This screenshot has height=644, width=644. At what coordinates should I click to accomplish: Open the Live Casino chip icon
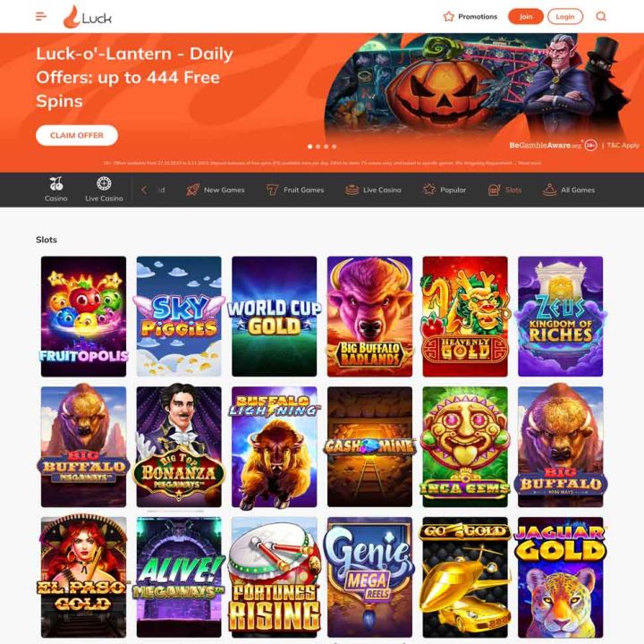pyautogui.click(x=104, y=183)
